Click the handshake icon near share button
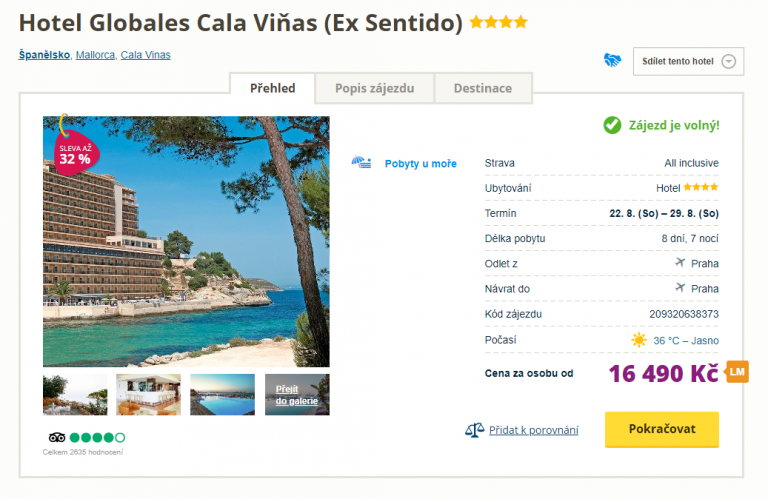This screenshot has width=768, height=499. tap(613, 60)
